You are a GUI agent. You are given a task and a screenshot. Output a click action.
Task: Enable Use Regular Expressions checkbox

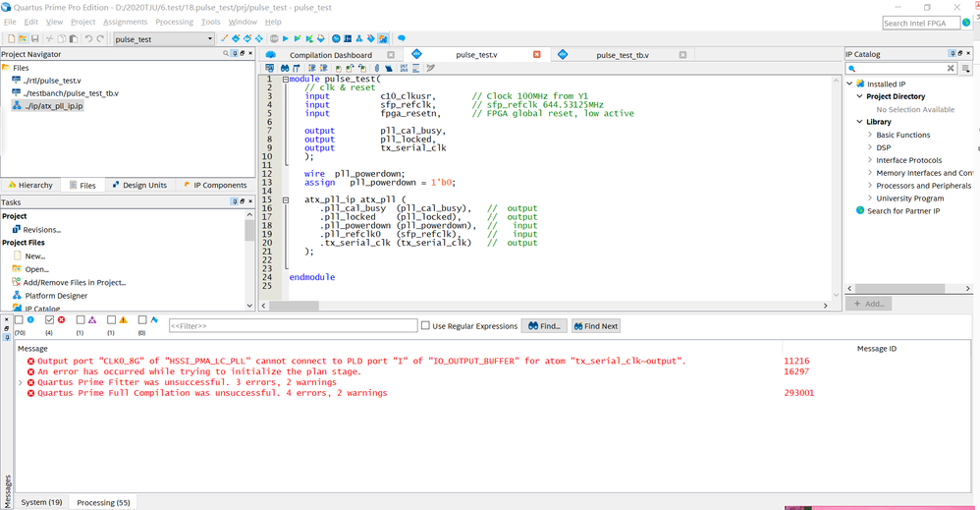pyautogui.click(x=425, y=326)
